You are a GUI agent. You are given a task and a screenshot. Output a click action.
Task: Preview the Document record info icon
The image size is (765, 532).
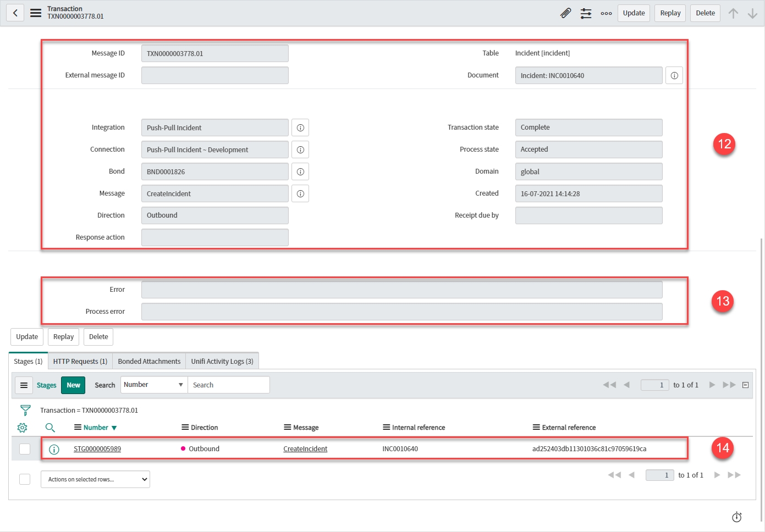tap(674, 75)
